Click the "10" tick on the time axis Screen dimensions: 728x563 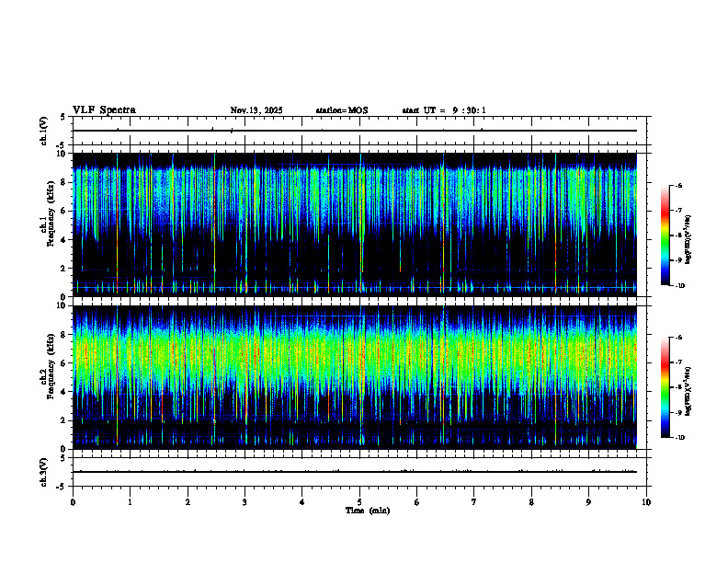point(646,502)
